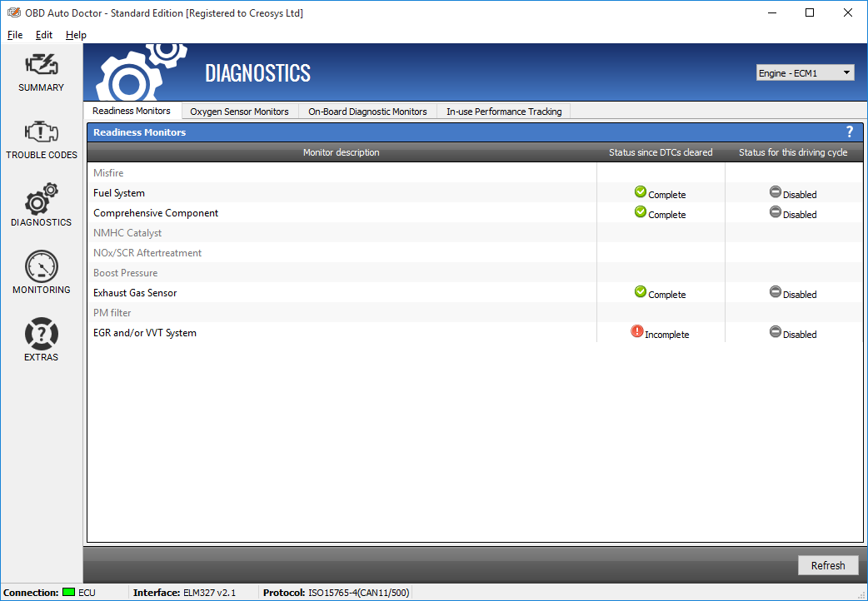Open the Trouble Codes section
This screenshot has height=601, width=868.
pyautogui.click(x=41, y=140)
